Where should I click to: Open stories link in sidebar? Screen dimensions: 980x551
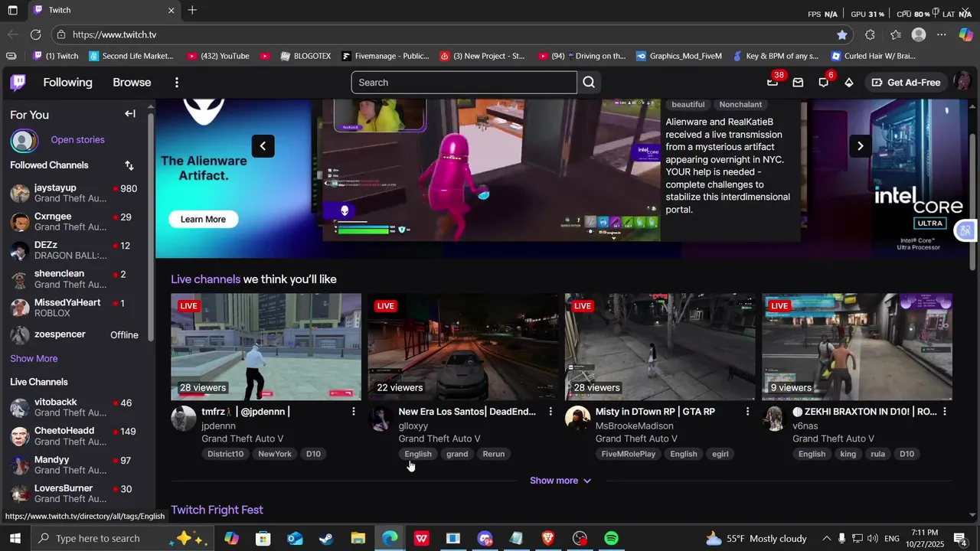(77, 139)
